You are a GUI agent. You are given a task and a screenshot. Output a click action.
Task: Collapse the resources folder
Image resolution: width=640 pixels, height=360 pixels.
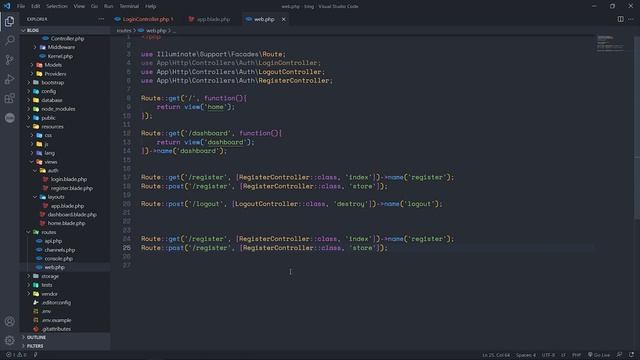pos(65,127)
